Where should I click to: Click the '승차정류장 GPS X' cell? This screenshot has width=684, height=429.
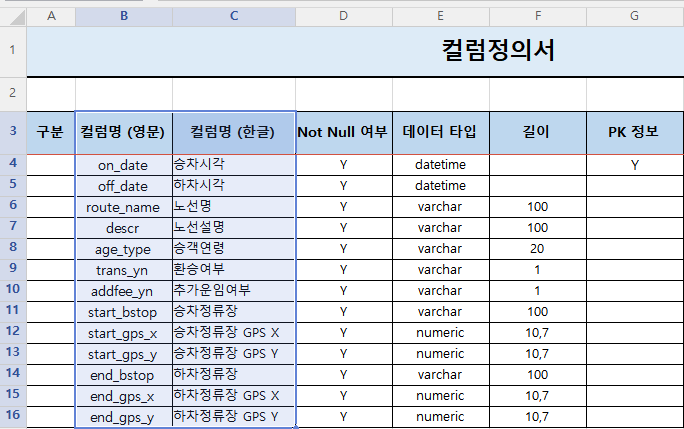[234, 333]
